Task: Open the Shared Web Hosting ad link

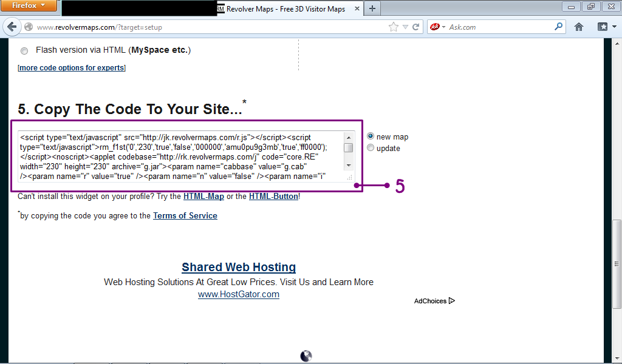Action: (x=239, y=267)
